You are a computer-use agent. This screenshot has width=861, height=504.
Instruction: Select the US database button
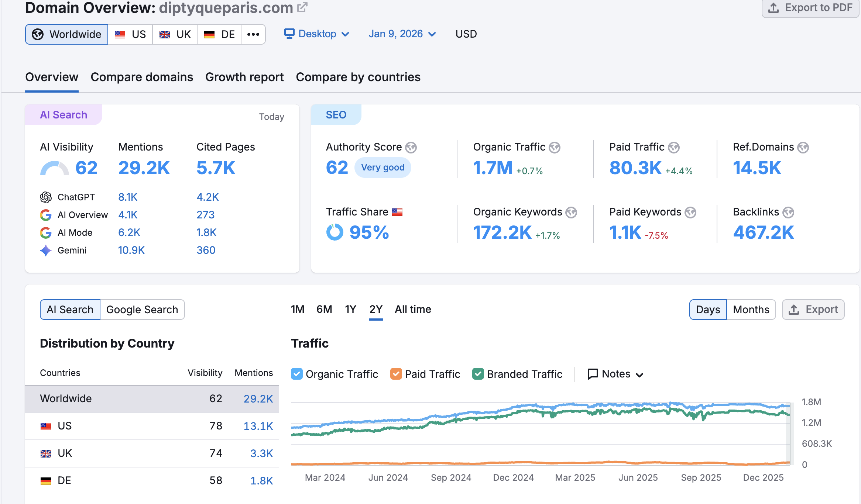tap(130, 34)
